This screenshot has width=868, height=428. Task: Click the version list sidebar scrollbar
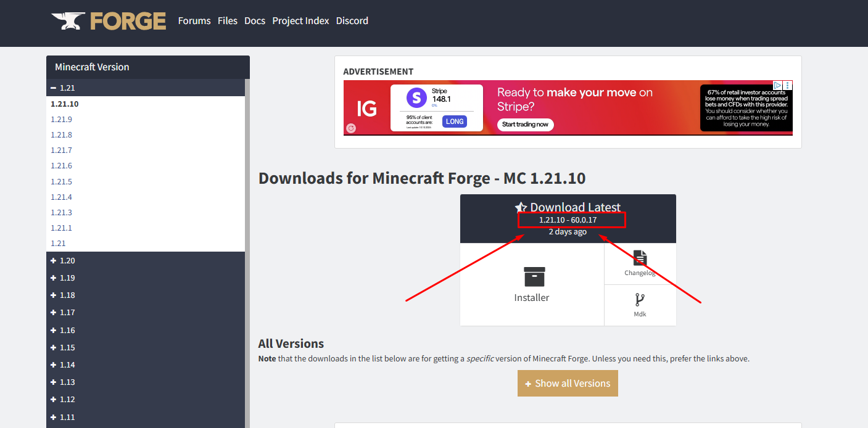247,247
